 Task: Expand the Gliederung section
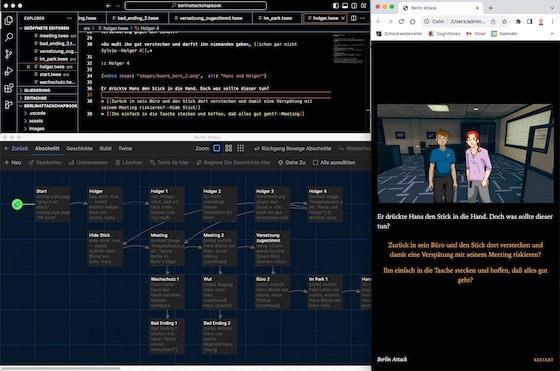tap(37, 90)
